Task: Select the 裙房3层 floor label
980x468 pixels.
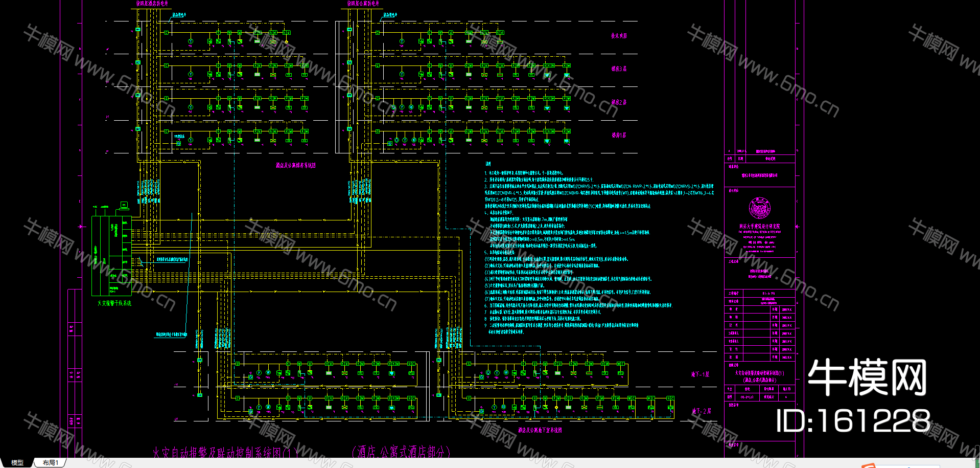Action: (619, 69)
